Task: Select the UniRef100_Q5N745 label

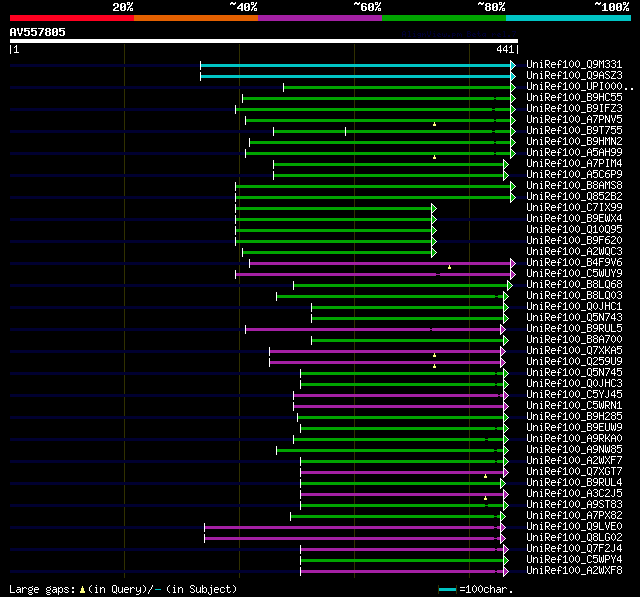Action: pyautogui.click(x=574, y=373)
